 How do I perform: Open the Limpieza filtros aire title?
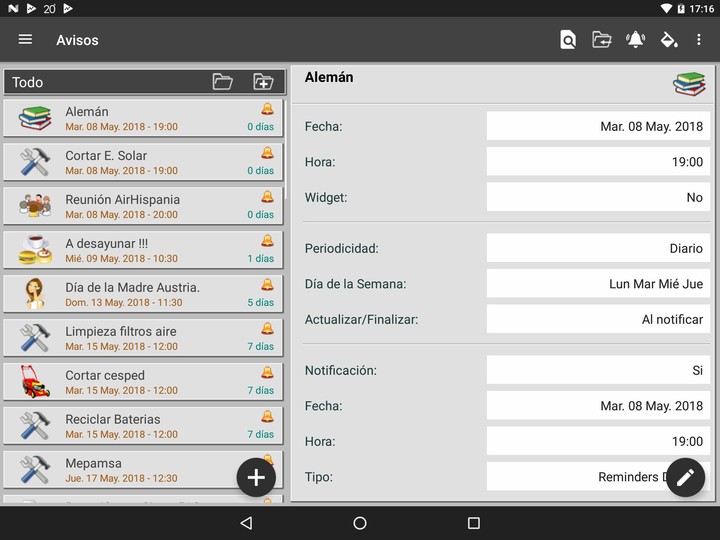(121, 332)
